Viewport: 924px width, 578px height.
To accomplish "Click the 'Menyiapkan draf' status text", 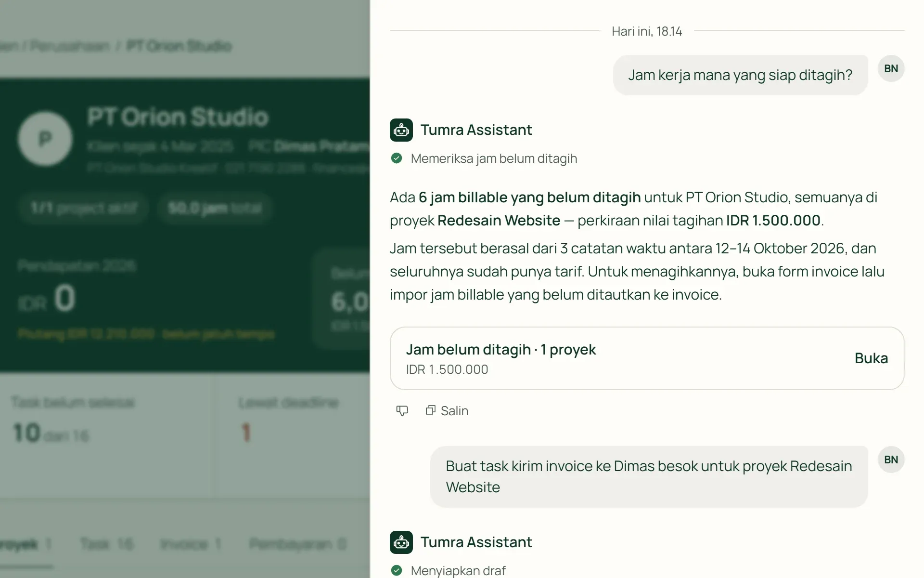I will (458, 571).
